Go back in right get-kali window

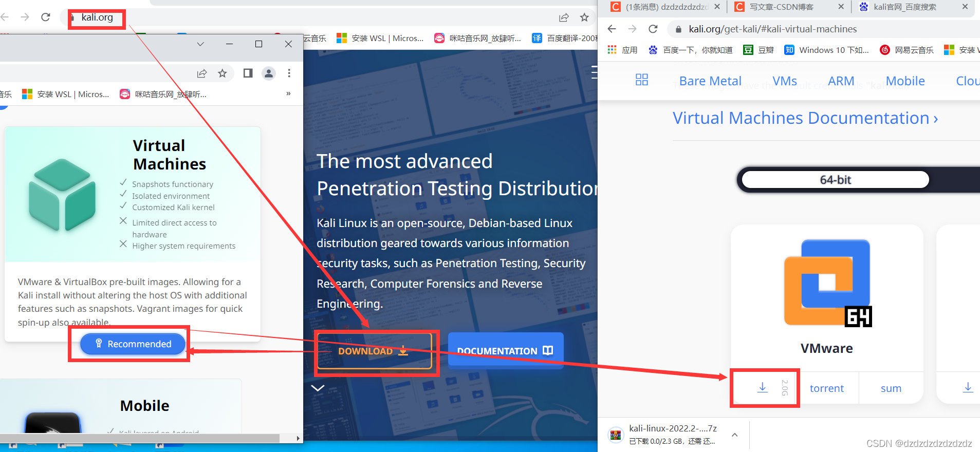(x=612, y=29)
